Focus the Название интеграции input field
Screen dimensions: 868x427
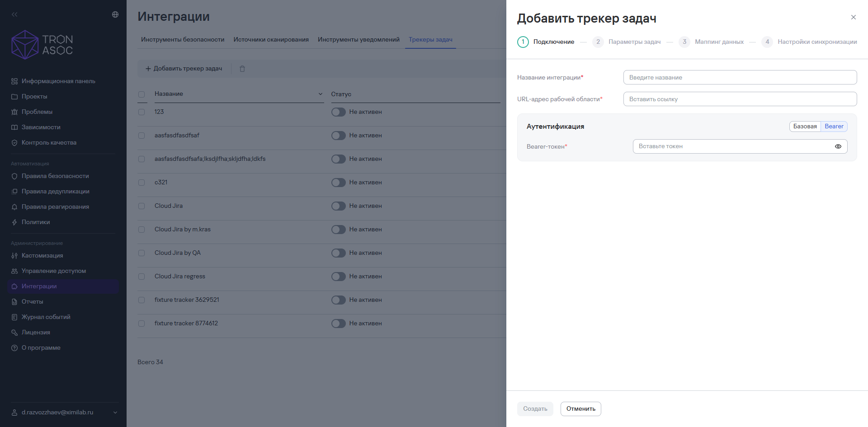point(740,77)
